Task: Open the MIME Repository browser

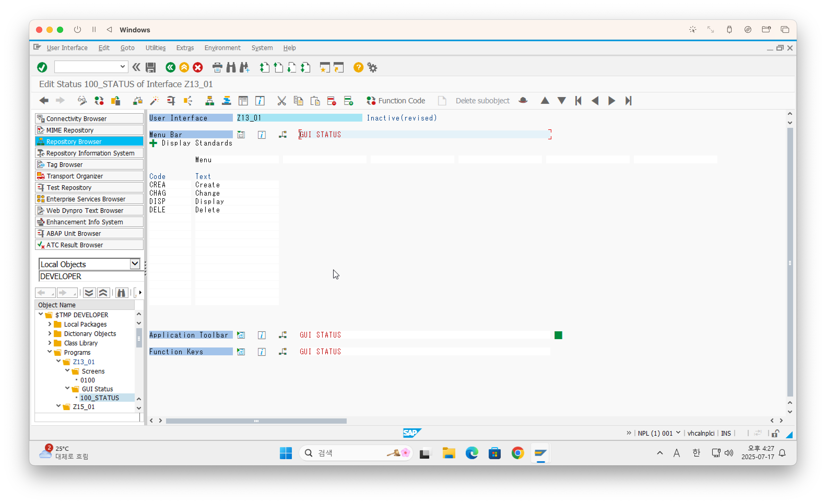Action: (89, 130)
